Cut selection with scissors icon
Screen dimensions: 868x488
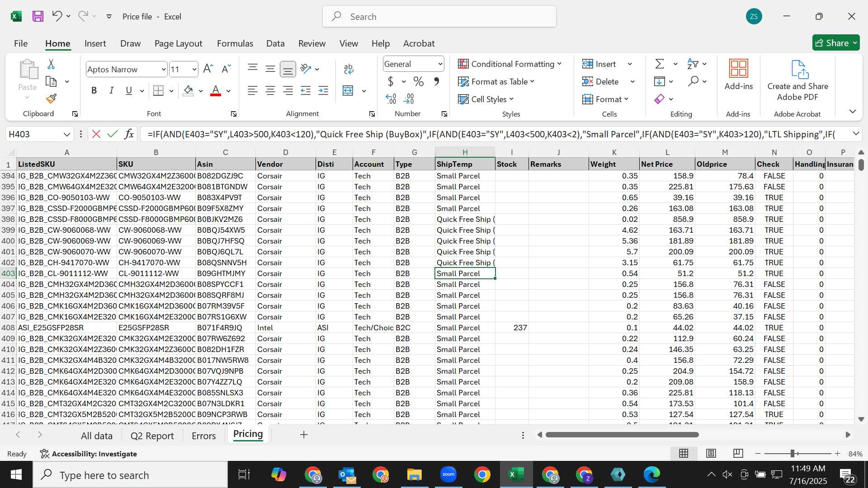point(51,64)
